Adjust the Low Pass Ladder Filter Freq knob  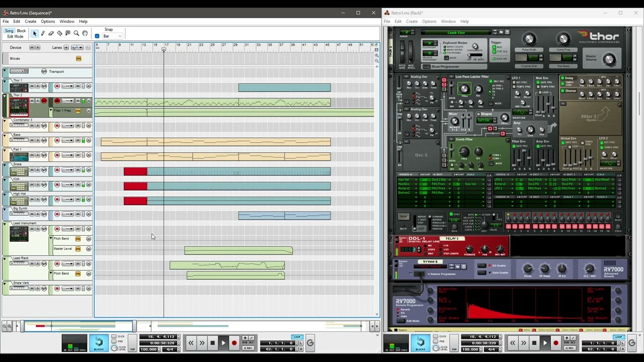(464, 89)
